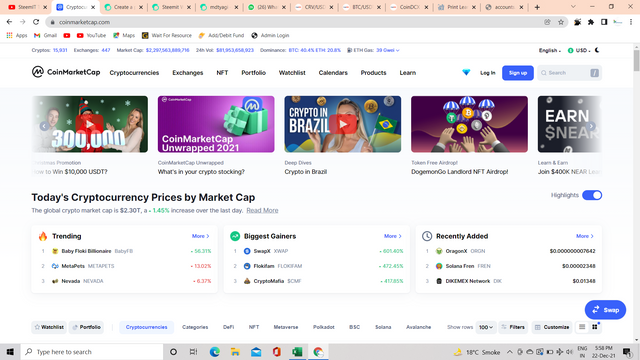
Task: Focus the CoinMarketCap Search field
Action: tap(569, 73)
